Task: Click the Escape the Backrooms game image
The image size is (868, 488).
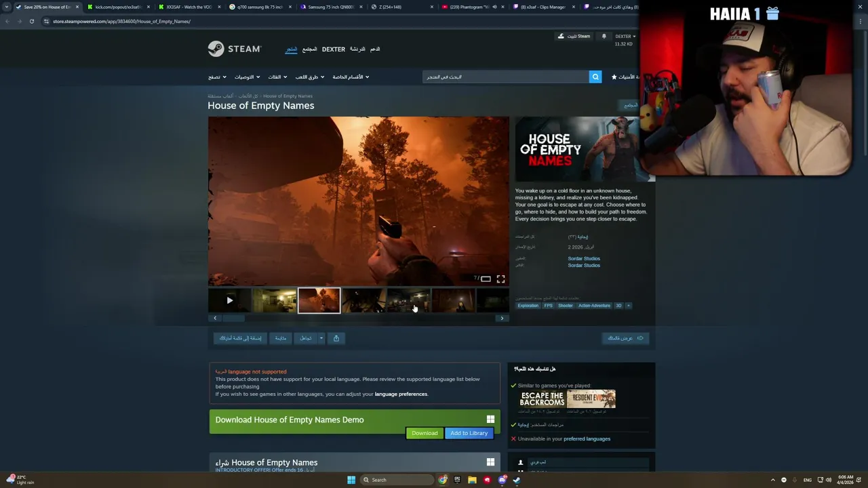Action: point(542,399)
